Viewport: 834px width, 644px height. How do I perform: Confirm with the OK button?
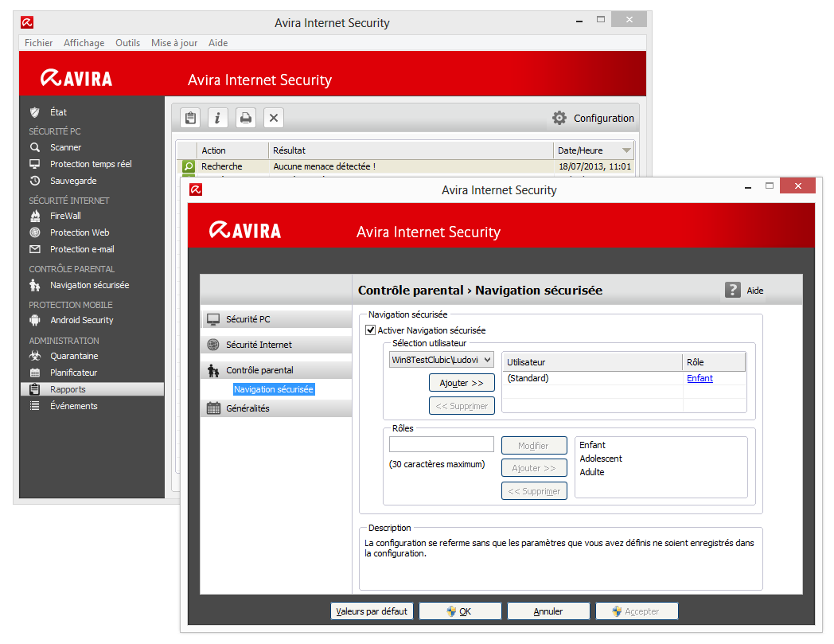[460, 611]
